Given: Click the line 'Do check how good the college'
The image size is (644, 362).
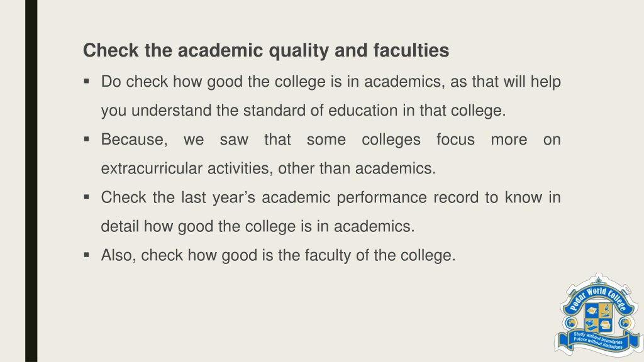Looking at the screenshot, I should click(331, 82).
